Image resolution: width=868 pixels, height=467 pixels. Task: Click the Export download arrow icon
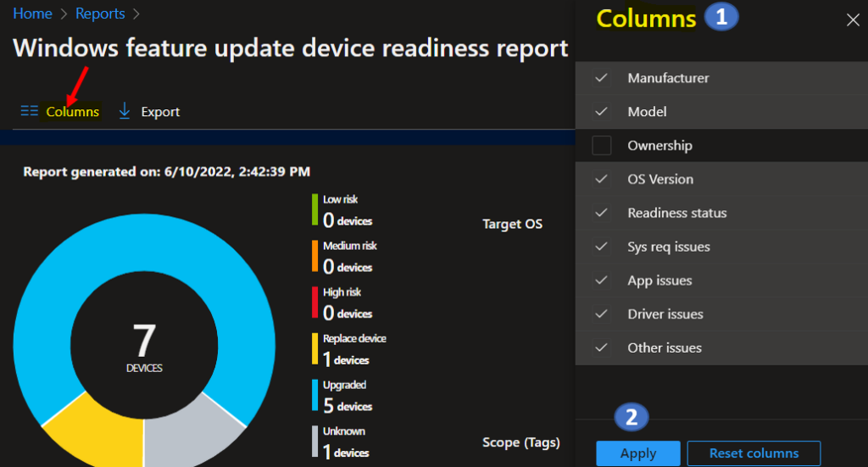(125, 111)
